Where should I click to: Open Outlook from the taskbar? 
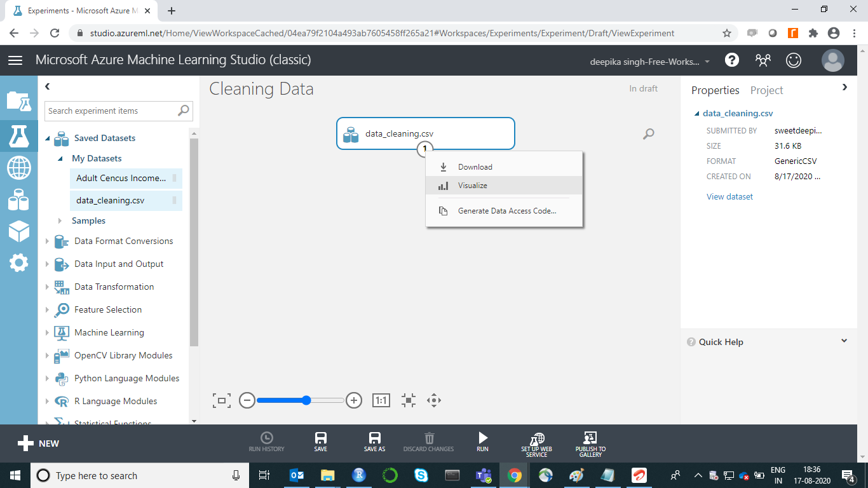click(297, 475)
